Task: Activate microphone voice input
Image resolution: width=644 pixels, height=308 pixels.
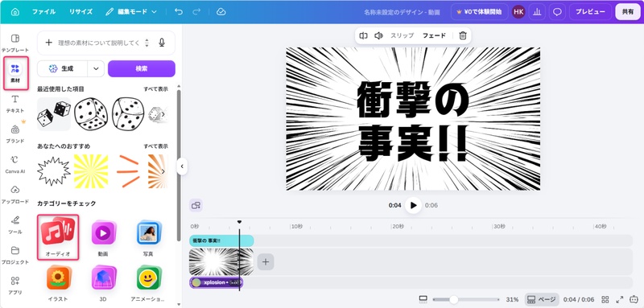Action: pyautogui.click(x=162, y=43)
